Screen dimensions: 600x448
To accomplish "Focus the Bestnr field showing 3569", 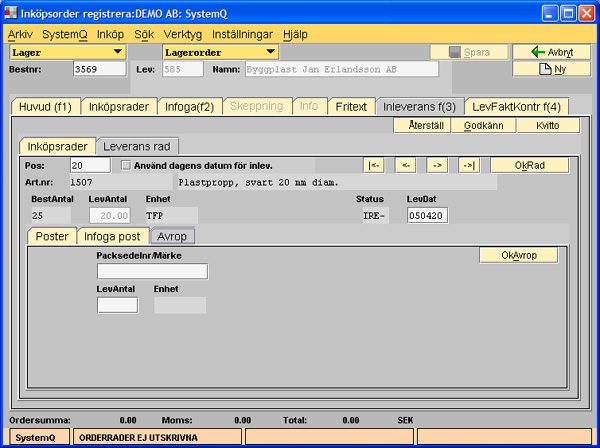I will [99, 69].
